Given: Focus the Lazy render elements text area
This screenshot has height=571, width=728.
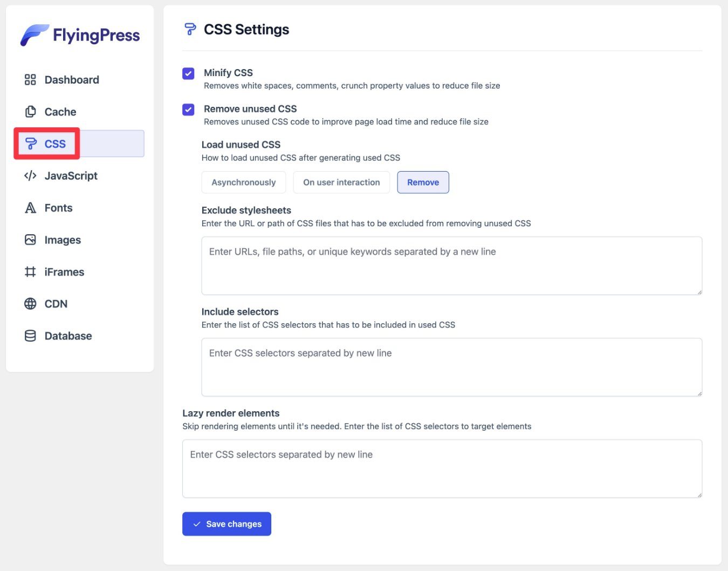Looking at the screenshot, I should coord(442,468).
